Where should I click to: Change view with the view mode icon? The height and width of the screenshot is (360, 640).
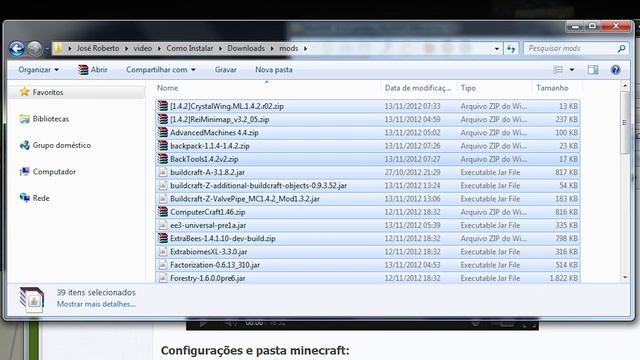click(558, 70)
